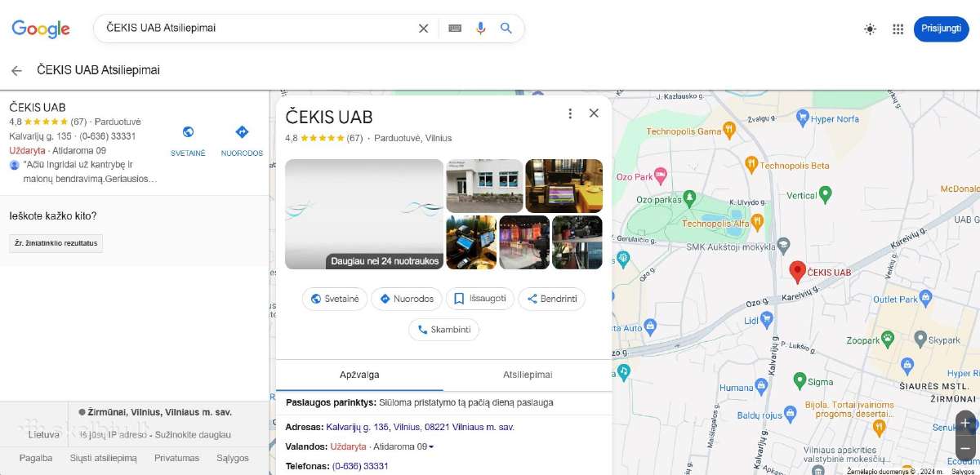Image resolution: width=980 pixels, height=475 pixels.
Task: Save place with Išsaugoti button
Action: pyautogui.click(x=480, y=299)
